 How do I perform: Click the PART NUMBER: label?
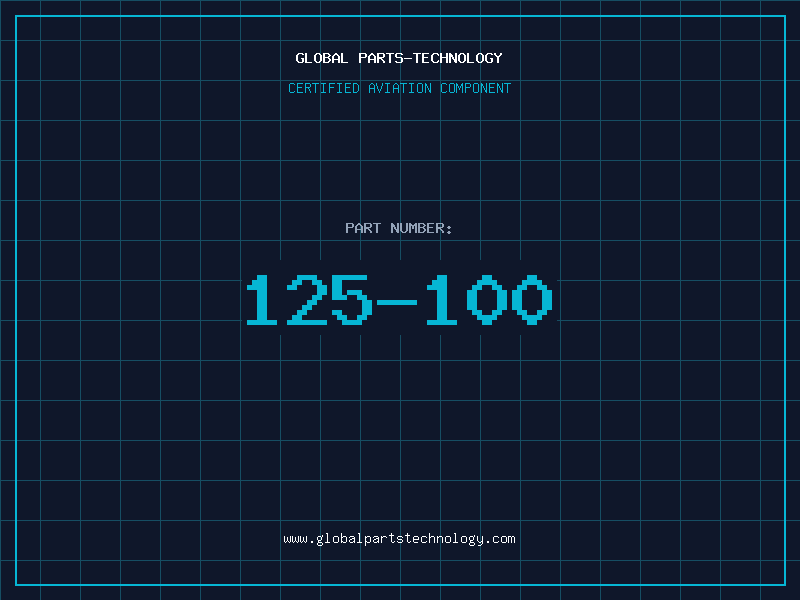(x=398, y=228)
